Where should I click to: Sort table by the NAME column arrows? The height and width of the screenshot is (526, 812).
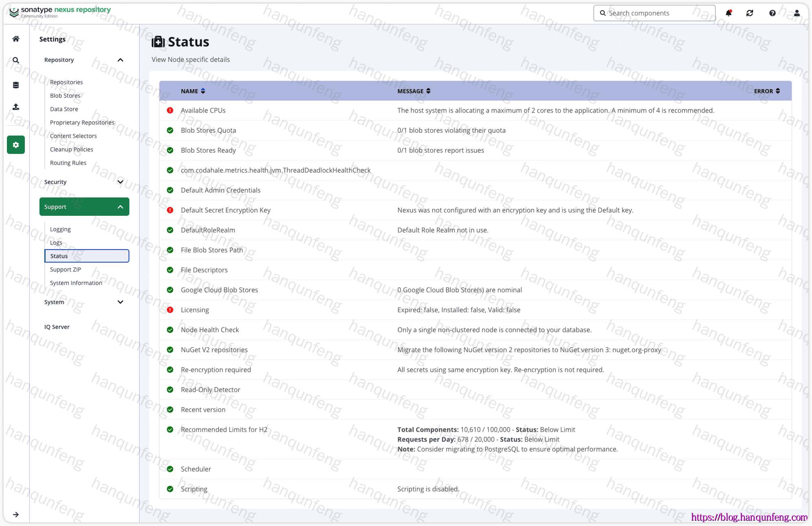point(203,91)
